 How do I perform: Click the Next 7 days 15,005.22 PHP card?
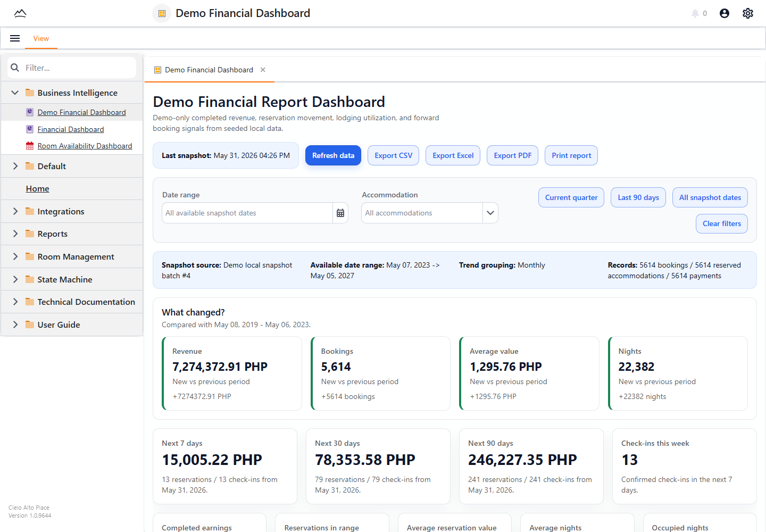[225, 466]
